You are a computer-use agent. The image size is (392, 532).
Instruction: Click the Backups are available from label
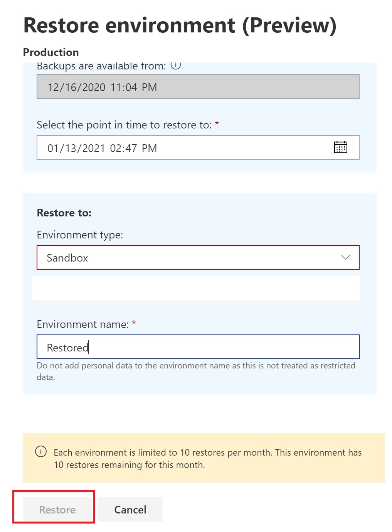coord(101,66)
